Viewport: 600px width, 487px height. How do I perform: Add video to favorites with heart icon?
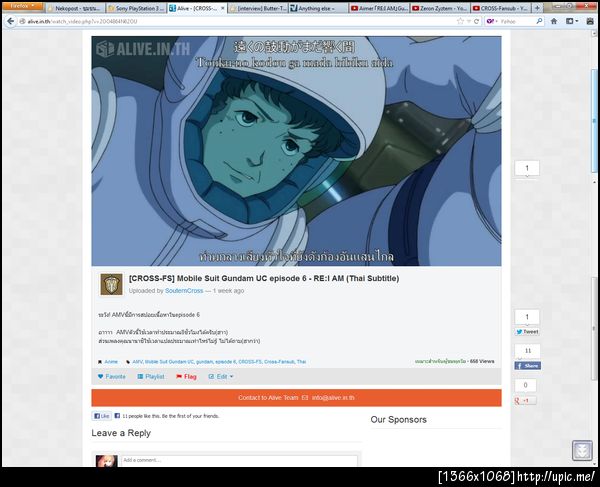click(x=112, y=376)
